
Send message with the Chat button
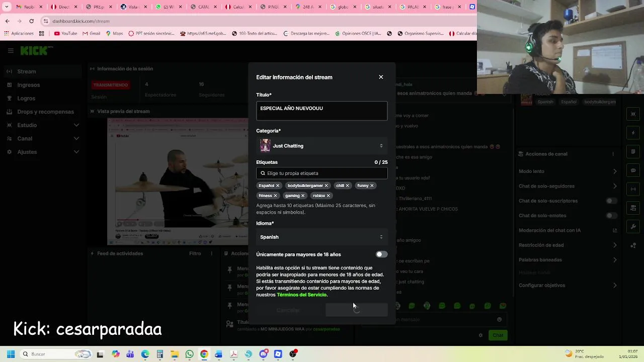tap(498, 335)
